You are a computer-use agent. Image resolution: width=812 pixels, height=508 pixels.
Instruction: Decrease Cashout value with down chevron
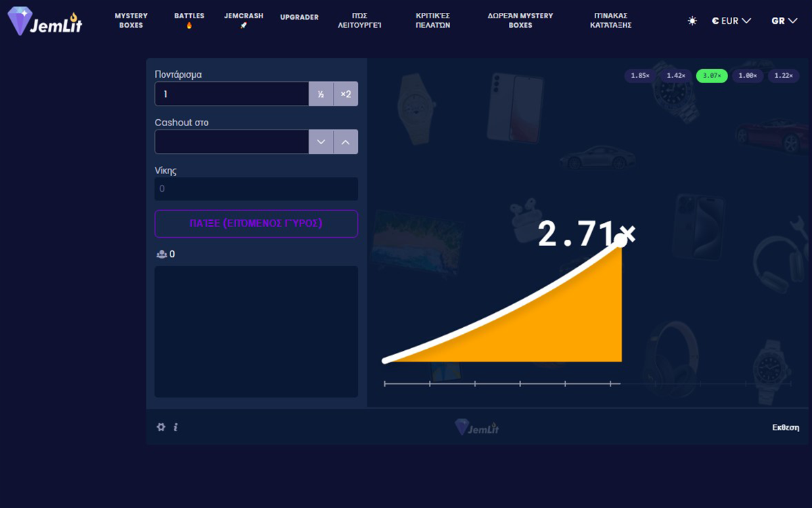pyautogui.click(x=321, y=142)
